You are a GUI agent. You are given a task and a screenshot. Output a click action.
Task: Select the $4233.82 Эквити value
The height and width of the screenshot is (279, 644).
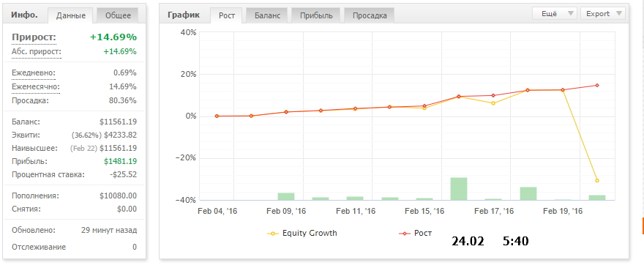coord(120,135)
